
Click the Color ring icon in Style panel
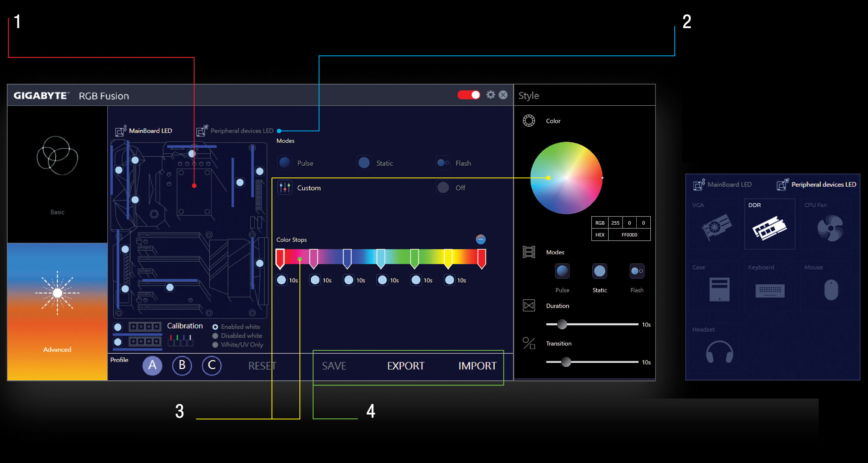click(529, 121)
